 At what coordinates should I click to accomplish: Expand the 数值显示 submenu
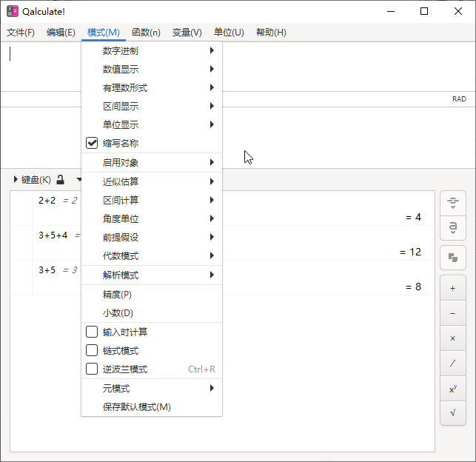(x=152, y=69)
